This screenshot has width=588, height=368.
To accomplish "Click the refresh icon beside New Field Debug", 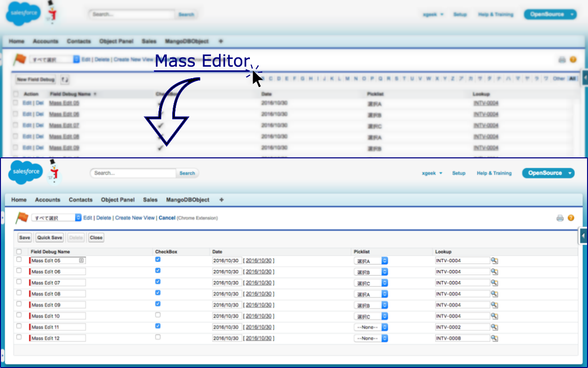I will (x=65, y=80).
